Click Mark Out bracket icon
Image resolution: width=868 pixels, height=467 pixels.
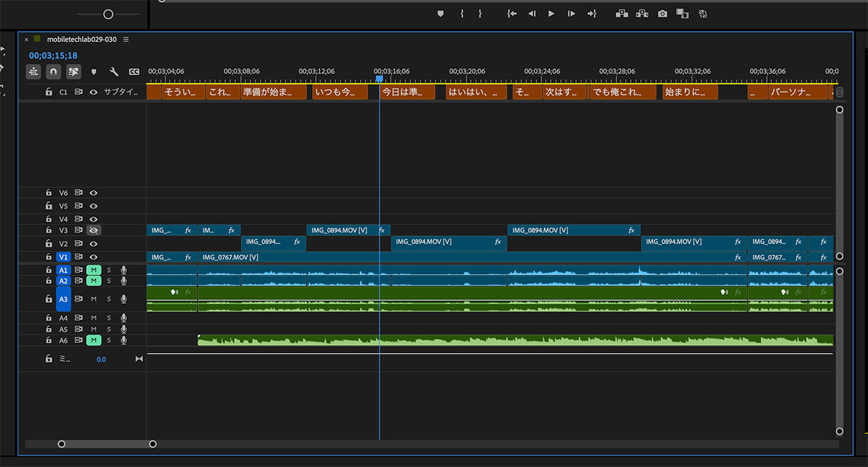(x=479, y=14)
